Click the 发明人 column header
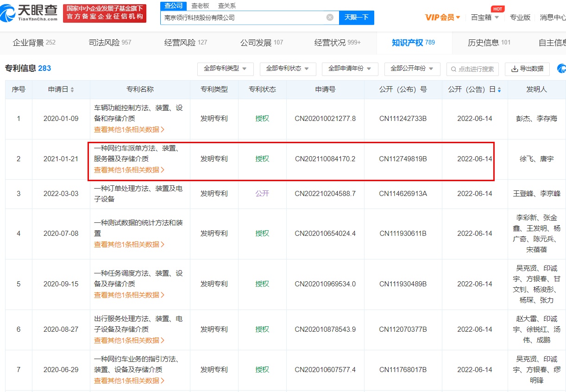 537,89
